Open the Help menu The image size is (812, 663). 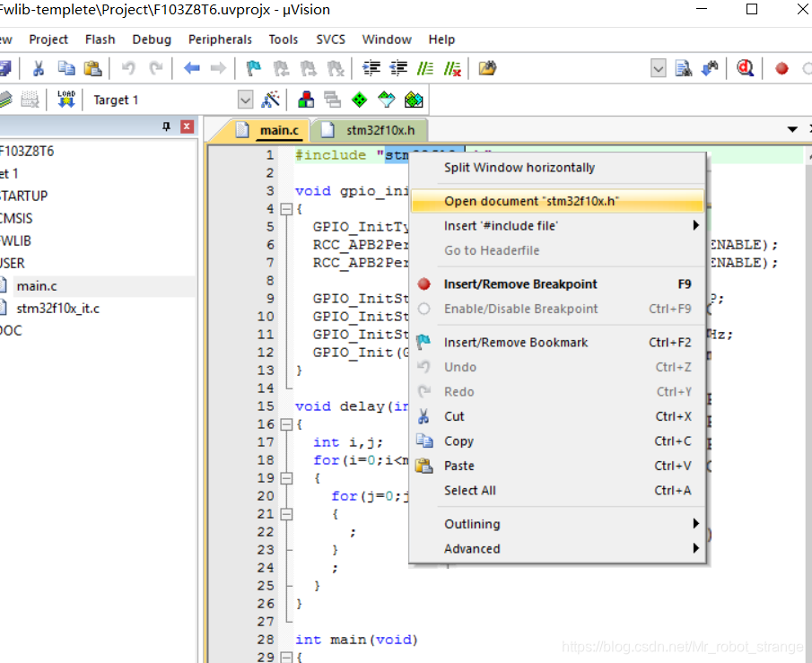[x=441, y=39]
